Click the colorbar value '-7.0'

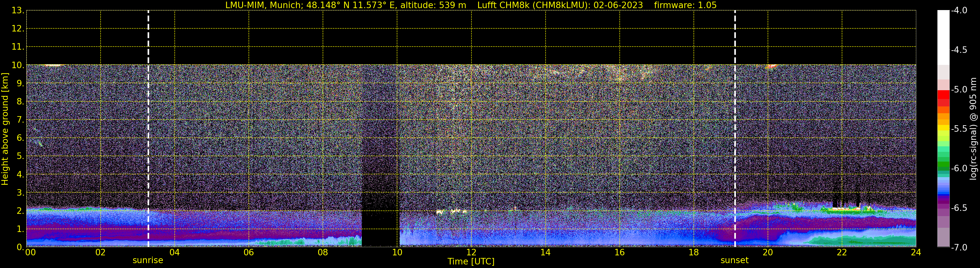(x=959, y=248)
